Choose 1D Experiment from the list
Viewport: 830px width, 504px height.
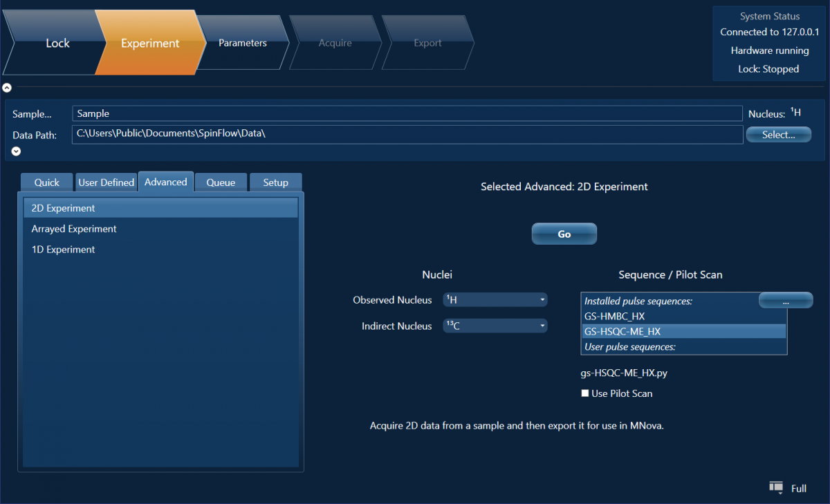click(x=64, y=250)
